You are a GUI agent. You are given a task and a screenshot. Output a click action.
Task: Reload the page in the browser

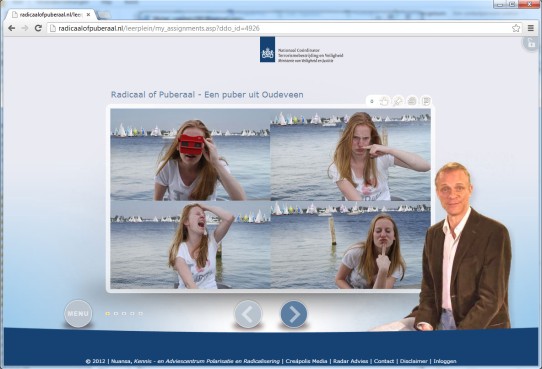38,28
